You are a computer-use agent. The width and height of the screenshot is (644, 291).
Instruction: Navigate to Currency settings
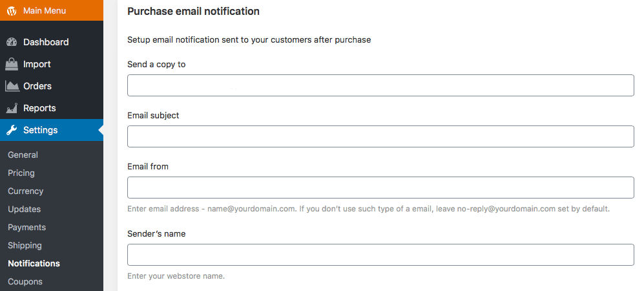[26, 191]
